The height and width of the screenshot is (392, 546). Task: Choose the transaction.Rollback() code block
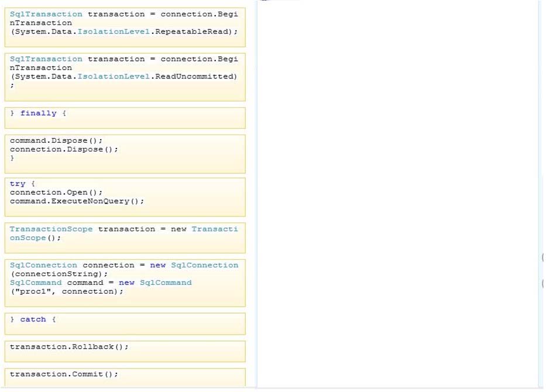[125, 351]
